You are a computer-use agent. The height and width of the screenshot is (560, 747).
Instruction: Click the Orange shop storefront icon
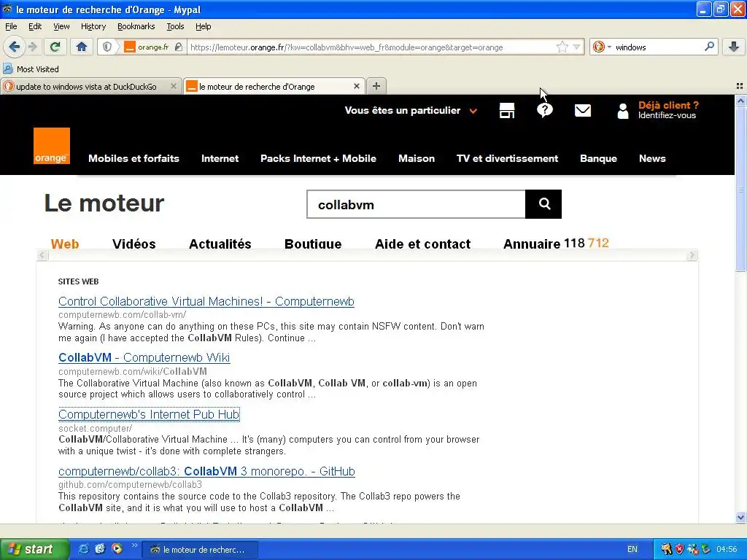point(507,111)
